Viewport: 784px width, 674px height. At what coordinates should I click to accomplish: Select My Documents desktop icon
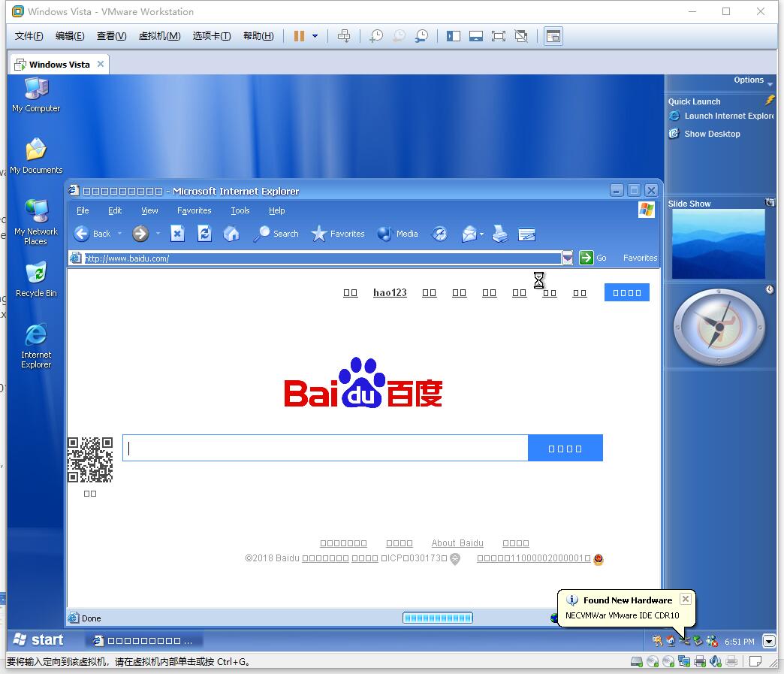pyautogui.click(x=36, y=156)
